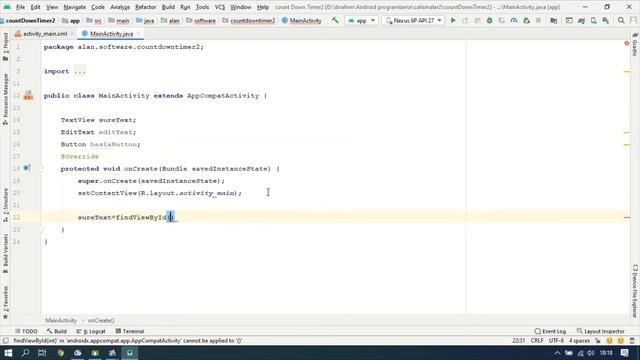Click line and column position 22:31
640x360 pixels.
(x=518, y=341)
